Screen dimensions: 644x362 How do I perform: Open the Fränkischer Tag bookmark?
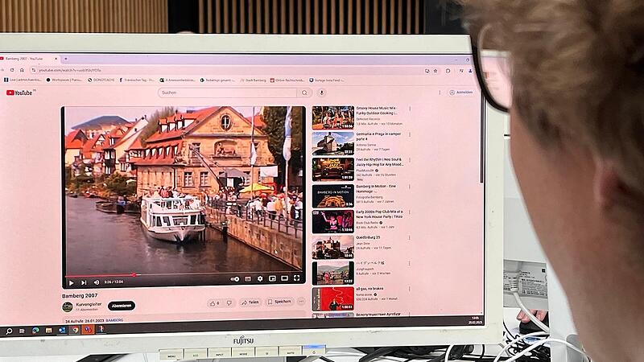(137, 80)
